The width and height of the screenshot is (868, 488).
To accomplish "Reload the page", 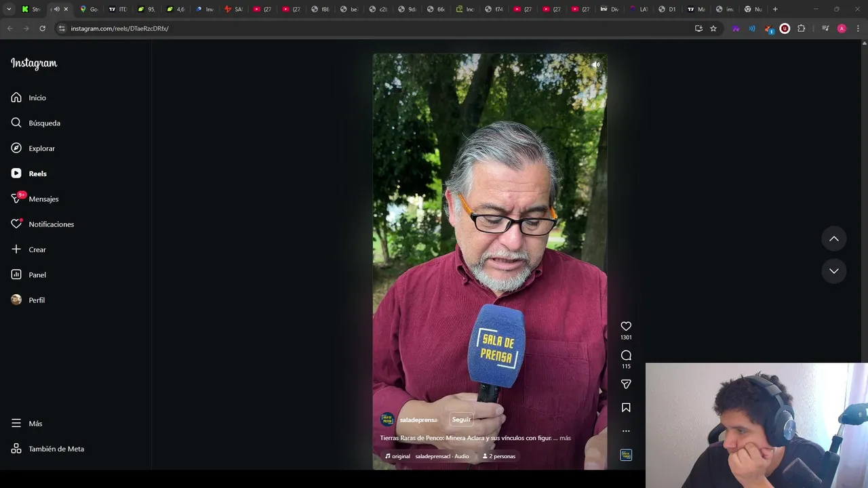I will coord(42,28).
